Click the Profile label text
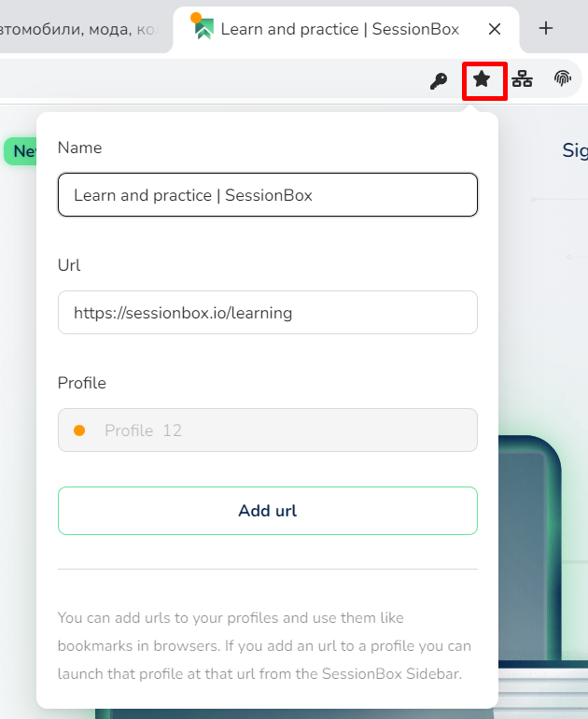This screenshot has height=719, width=588. click(82, 383)
